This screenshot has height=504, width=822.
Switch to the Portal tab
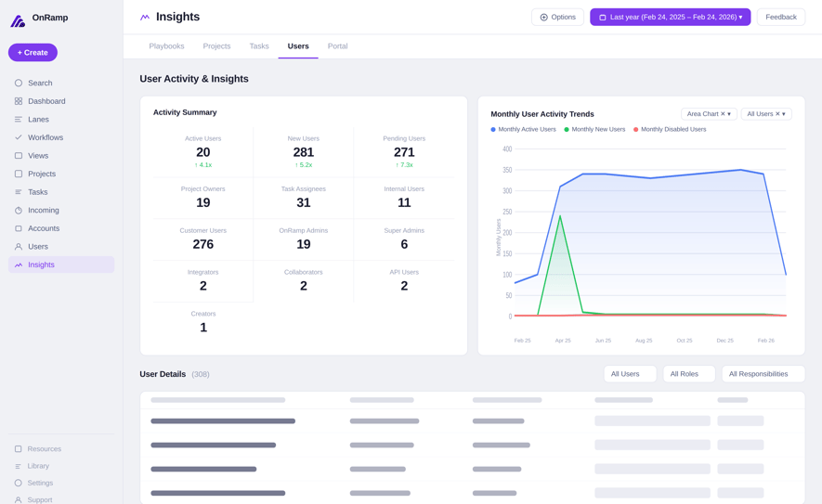[337, 46]
